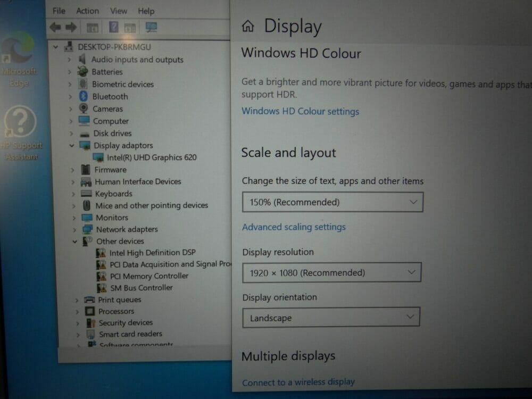Select the Biometric devices fingerprint icon

(83, 84)
